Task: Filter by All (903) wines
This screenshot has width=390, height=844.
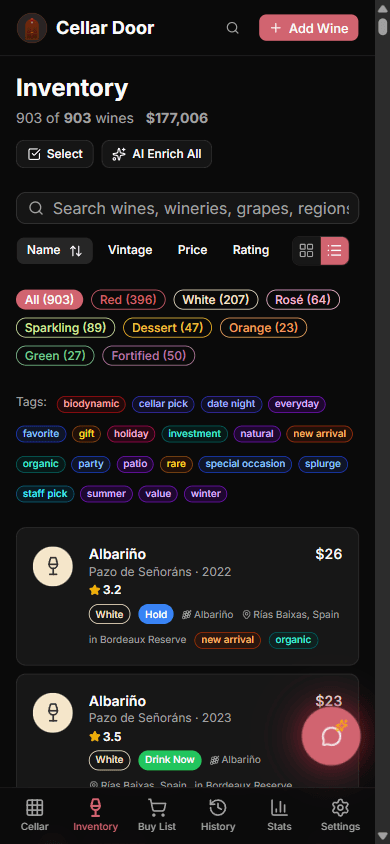Action: 49,299
